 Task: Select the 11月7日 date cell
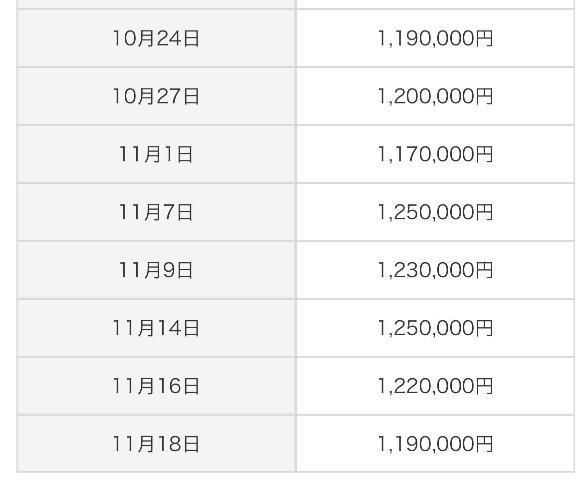point(156,212)
